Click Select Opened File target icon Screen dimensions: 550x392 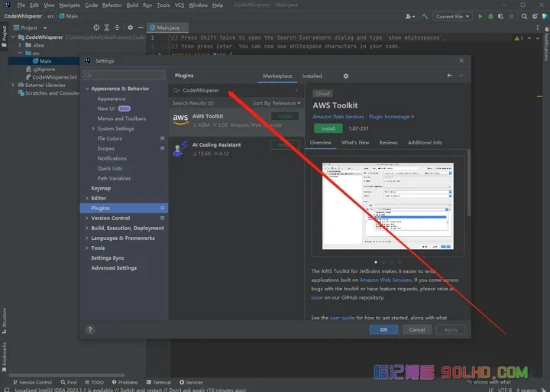[x=96, y=28]
